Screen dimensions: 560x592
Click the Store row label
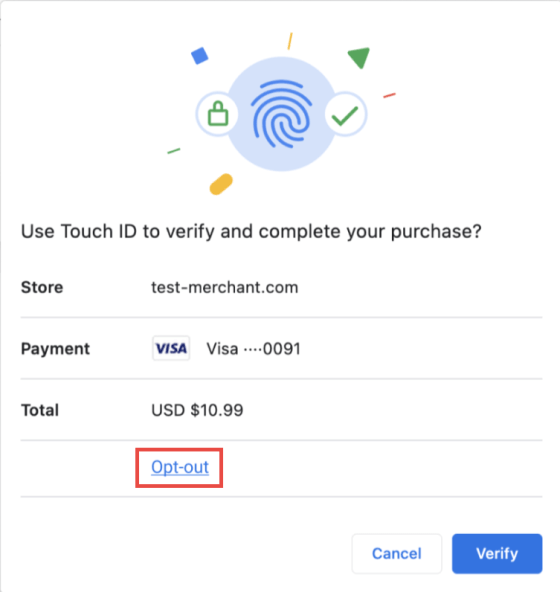(42, 287)
